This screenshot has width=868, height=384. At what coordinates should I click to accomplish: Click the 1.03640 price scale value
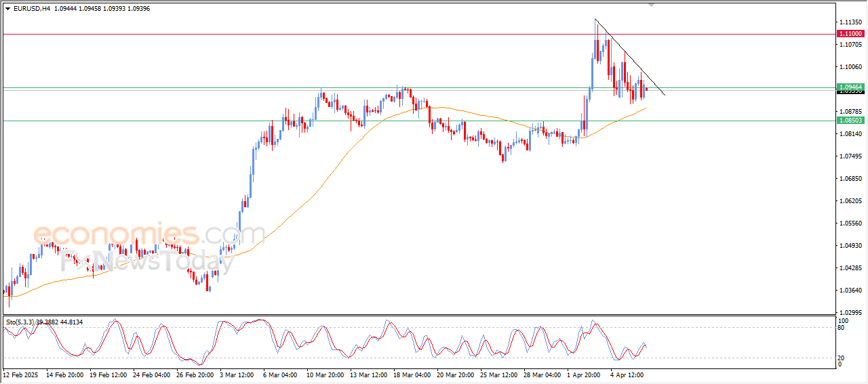[x=850, y=290]
